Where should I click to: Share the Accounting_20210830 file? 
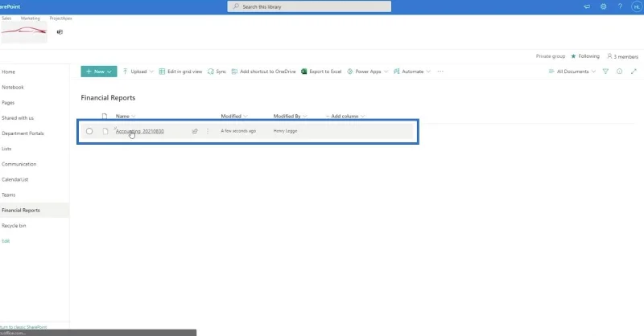point(195,131)
